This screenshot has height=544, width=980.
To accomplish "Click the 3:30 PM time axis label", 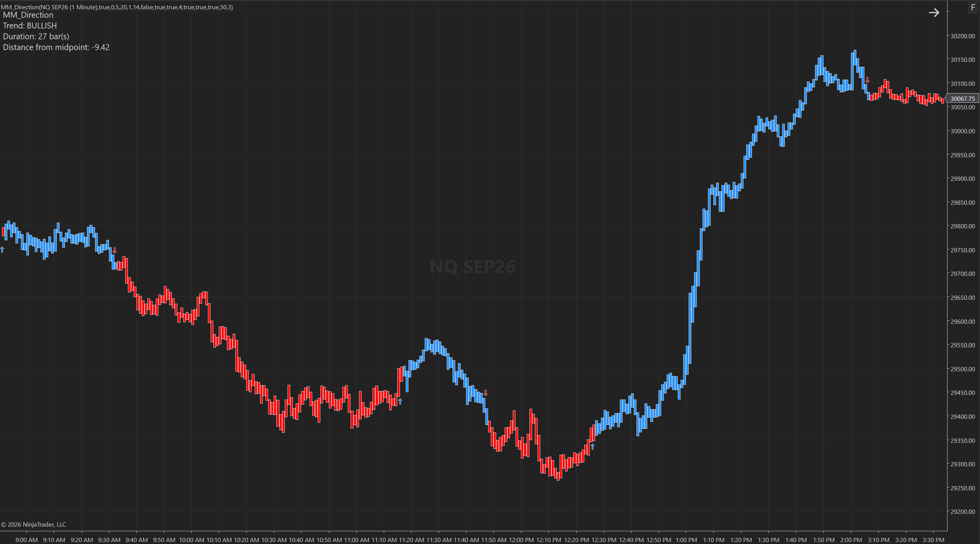I will (933, 540).
